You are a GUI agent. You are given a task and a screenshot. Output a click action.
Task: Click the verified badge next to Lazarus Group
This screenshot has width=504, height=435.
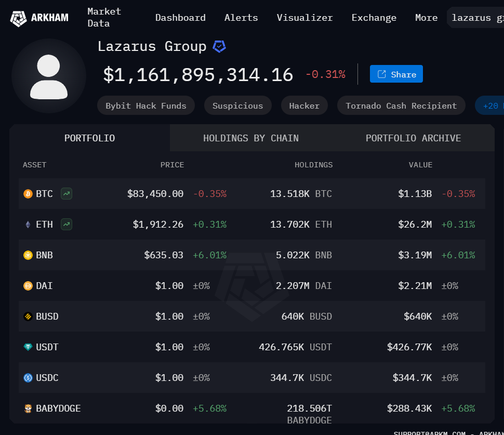219,47
